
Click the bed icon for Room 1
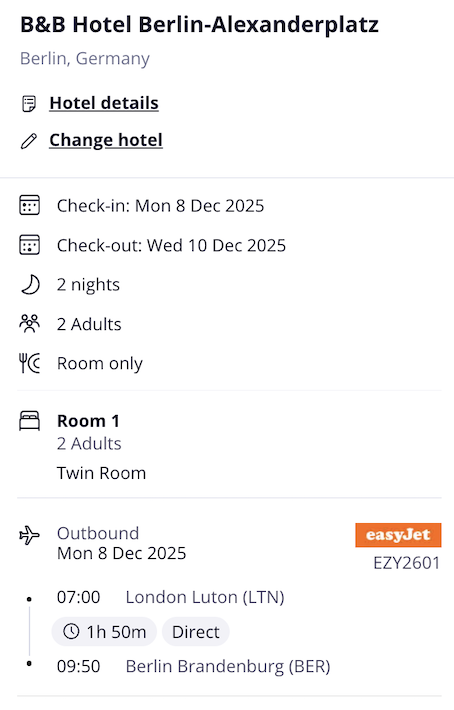click(x=29, y=421)
